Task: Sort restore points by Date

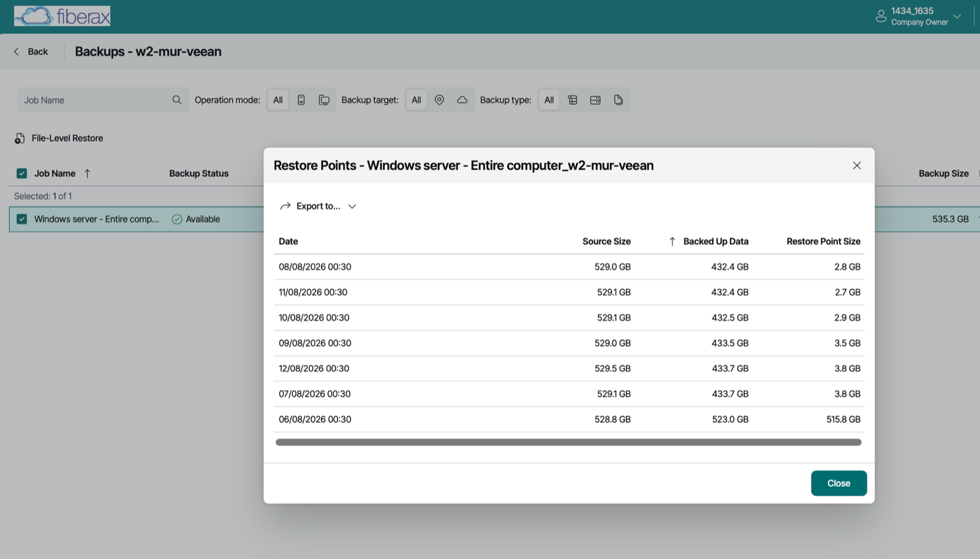Action: (x=288, y=241)
